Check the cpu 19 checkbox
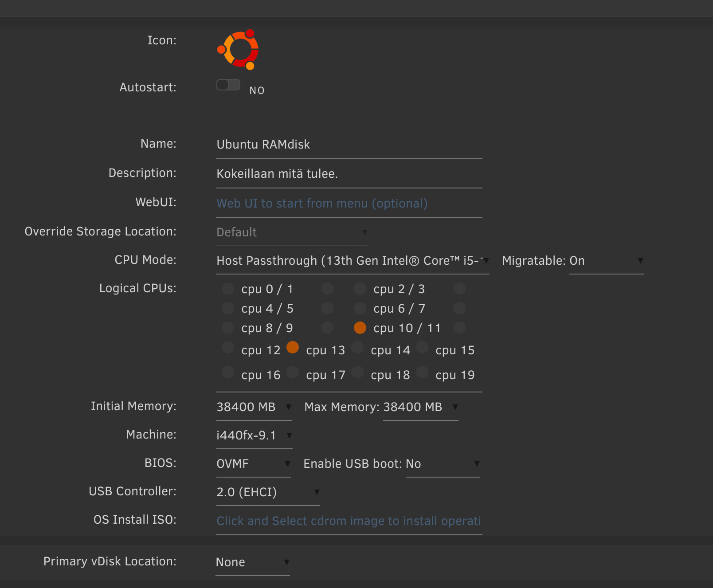 422,372
